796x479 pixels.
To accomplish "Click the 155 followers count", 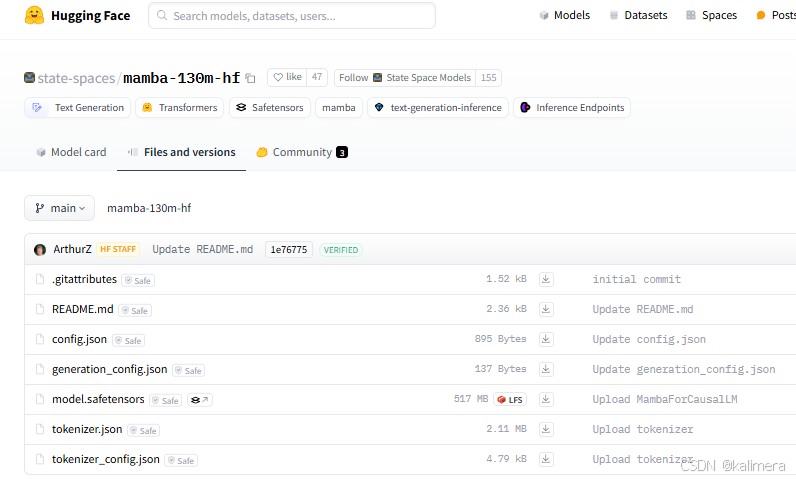I will (x=488, y=78).
